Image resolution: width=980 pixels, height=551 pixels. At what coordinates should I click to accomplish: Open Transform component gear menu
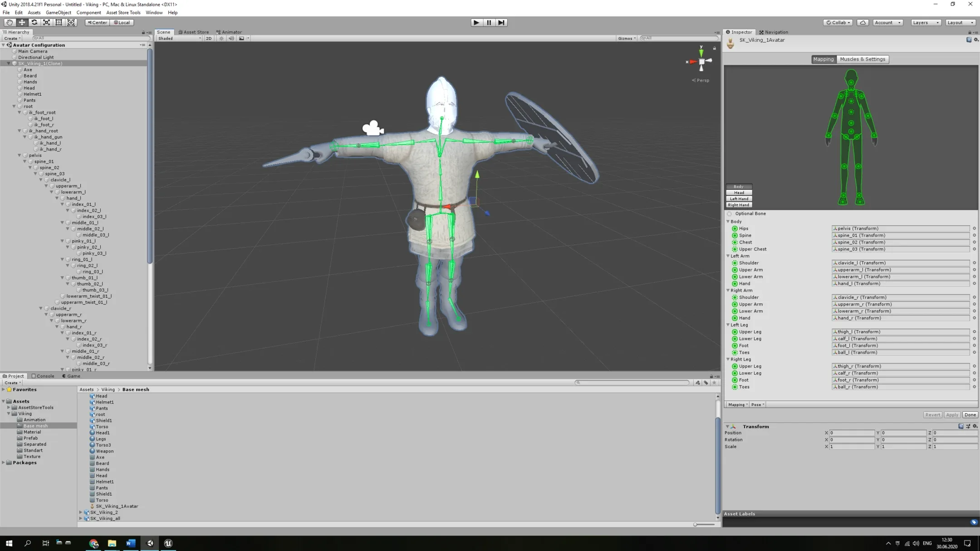(x=975, y=426)
